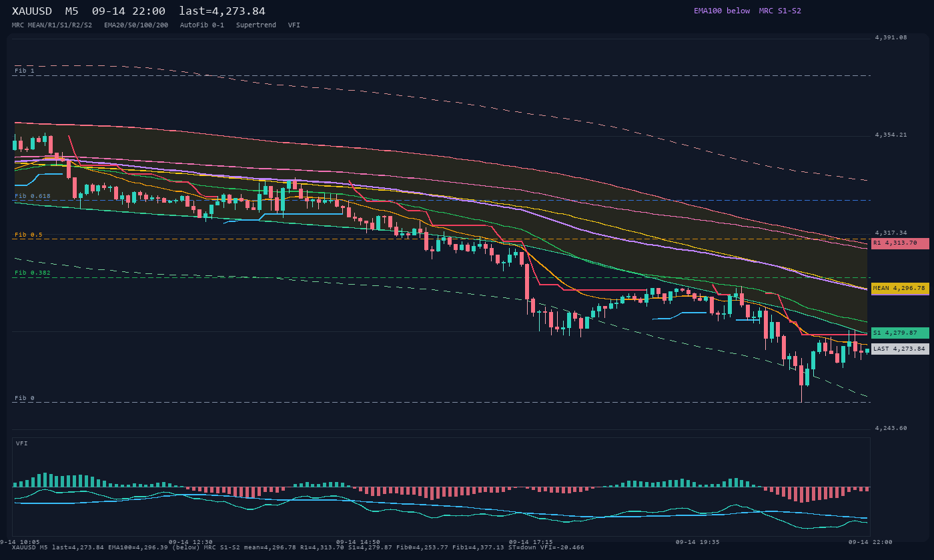Click the "Fib 0" level label
934x560 pixels.
click(x=25, y=398)
